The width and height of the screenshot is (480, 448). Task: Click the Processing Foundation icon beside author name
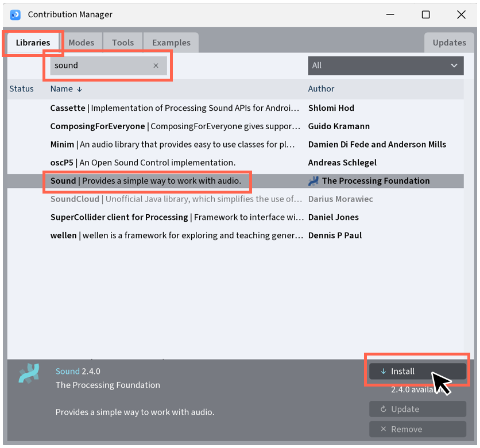point(313,181)
